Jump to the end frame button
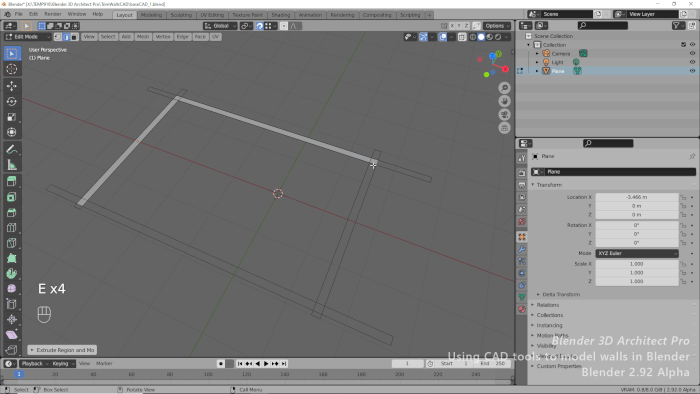 (x=284, y=364)
